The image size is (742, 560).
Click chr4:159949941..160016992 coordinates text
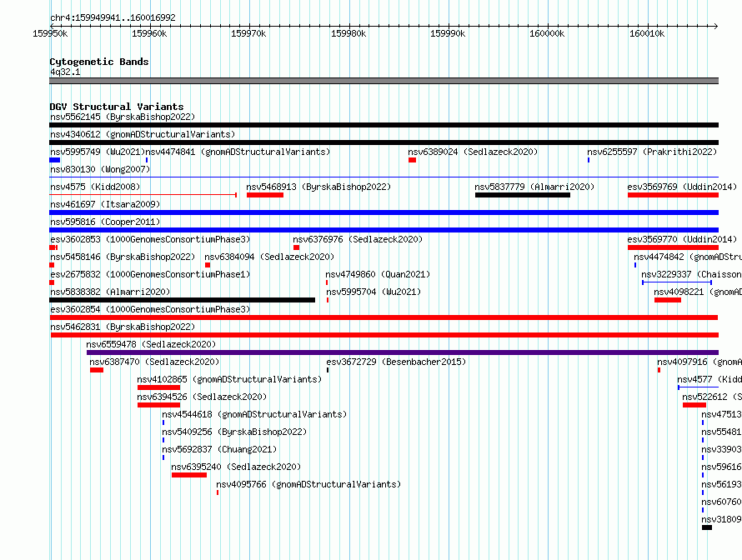pos(113,17)
